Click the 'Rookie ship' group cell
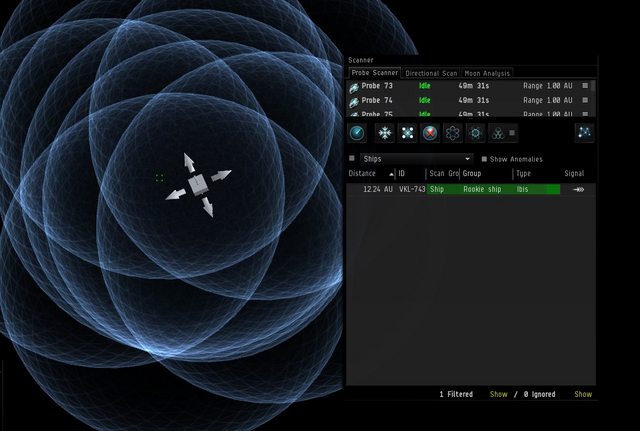 tap(482, 189)
